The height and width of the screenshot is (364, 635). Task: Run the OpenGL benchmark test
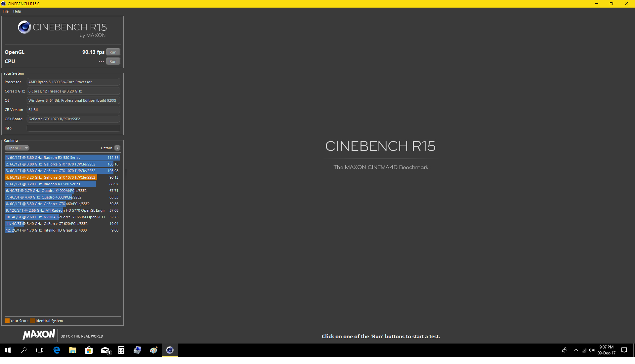(113, 52)
